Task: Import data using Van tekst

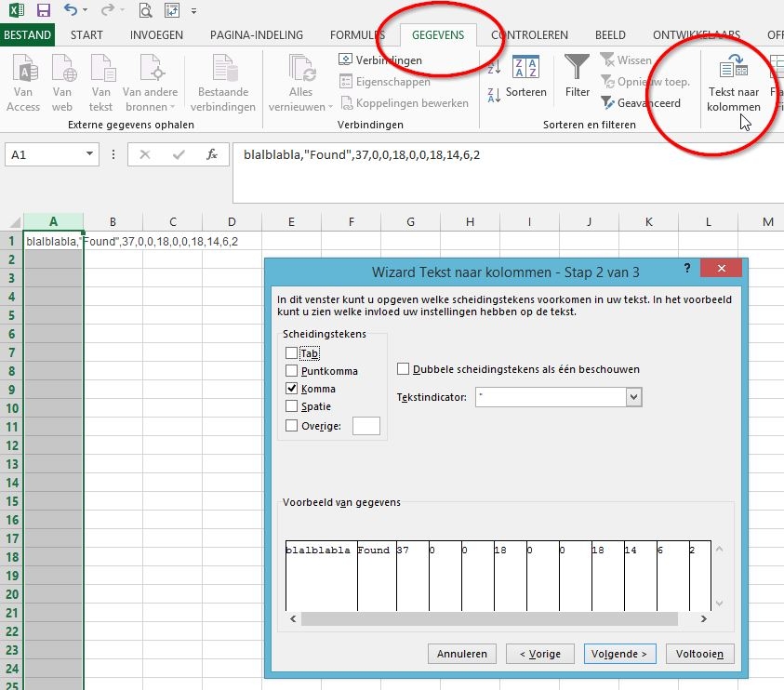Action: click(x=100, y=79)
